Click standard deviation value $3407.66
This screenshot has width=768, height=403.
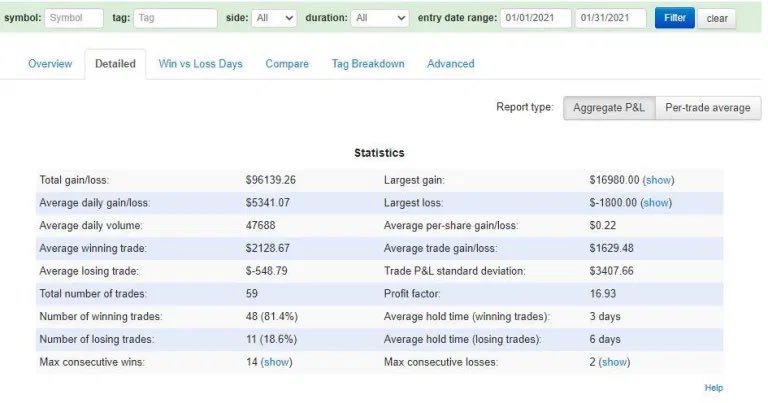coord(611,271)
